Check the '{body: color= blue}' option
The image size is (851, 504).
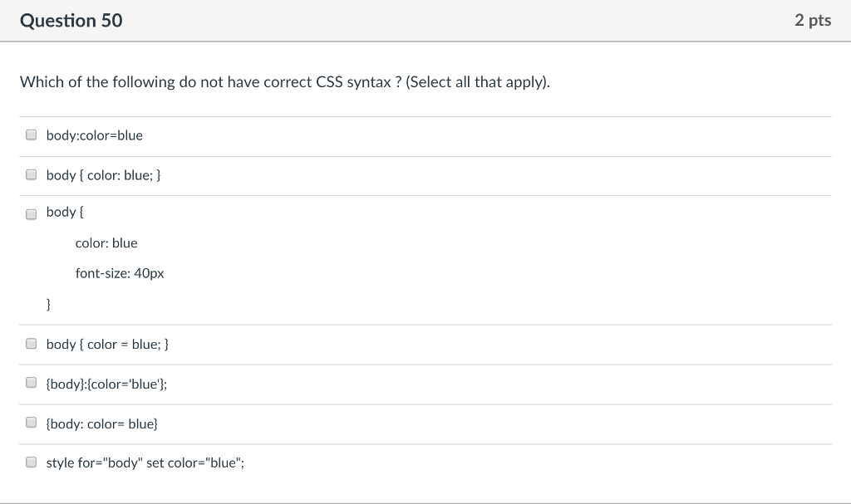coord(31,422)
